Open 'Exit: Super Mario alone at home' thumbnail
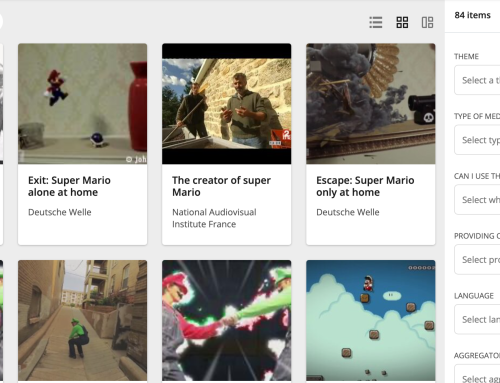 click(82, 104)
